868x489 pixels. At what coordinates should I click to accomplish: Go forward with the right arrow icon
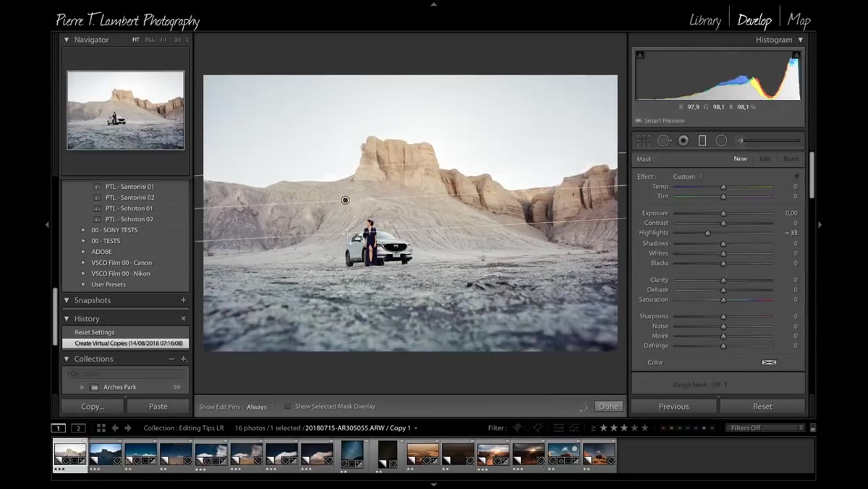[x=128, y=428]
